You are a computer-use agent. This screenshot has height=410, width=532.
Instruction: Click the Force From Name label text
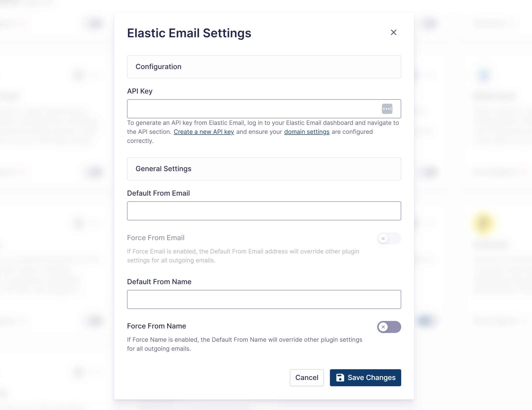click(157, 326)
